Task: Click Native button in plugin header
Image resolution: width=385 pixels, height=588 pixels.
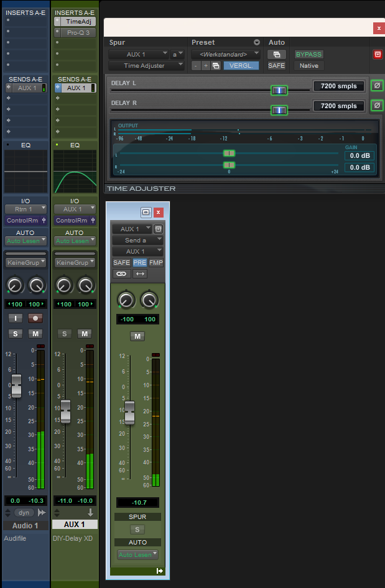Action: pos(309,66)
